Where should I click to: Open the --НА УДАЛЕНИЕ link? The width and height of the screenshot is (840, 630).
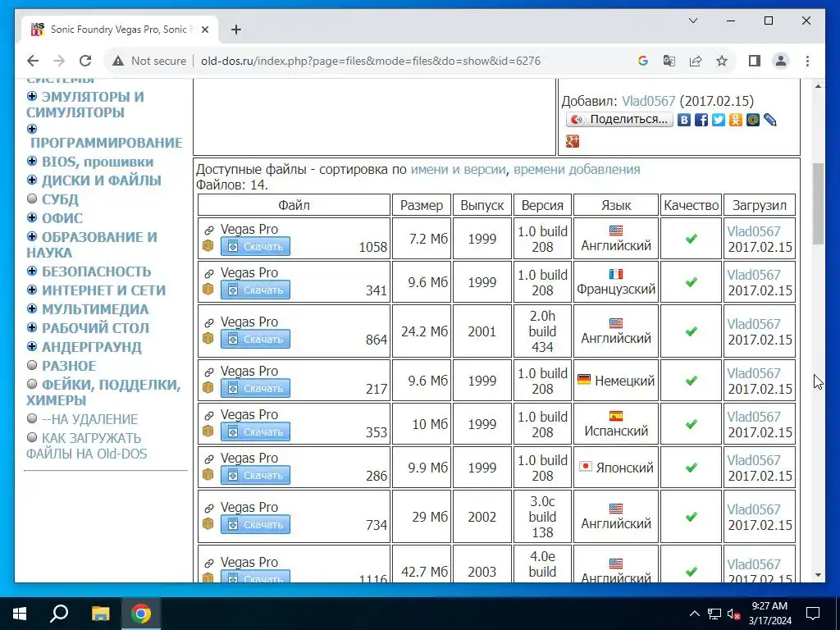click(90, 419)
